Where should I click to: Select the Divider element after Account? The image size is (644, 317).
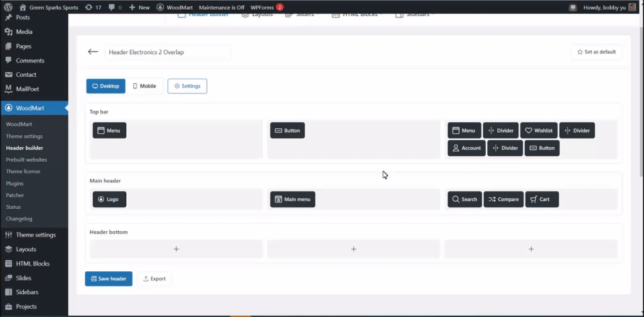coord(505,148)
